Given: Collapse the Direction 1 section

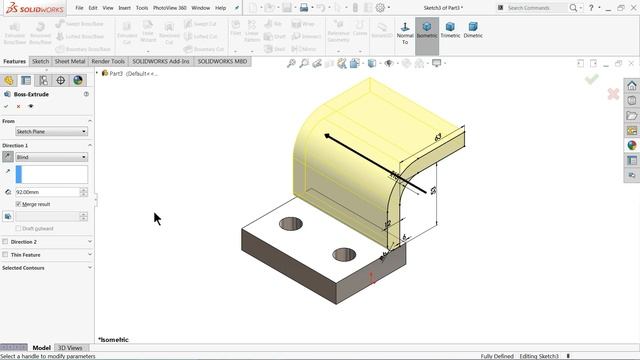Looking at the screenshot, I should tap(90, 145).
